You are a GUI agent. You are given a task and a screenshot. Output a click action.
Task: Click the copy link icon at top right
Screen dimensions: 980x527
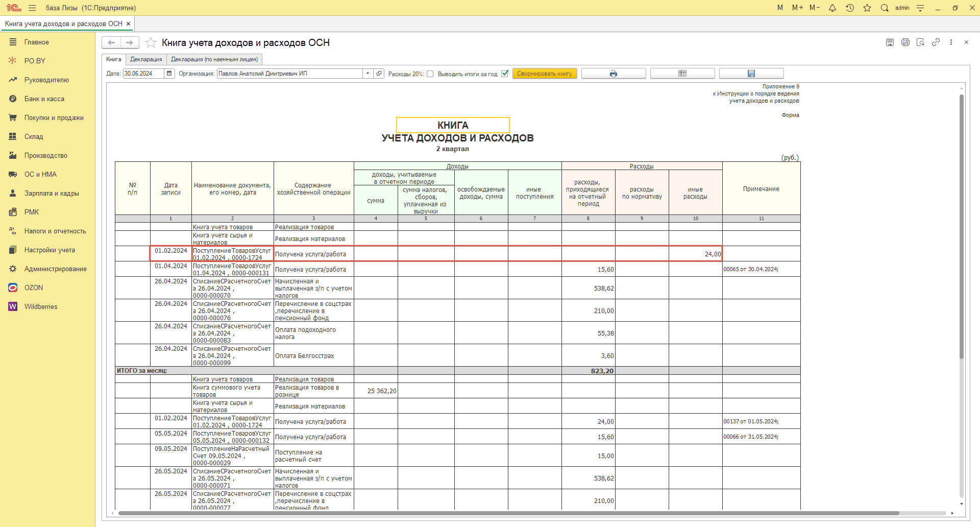click(936, 42)
